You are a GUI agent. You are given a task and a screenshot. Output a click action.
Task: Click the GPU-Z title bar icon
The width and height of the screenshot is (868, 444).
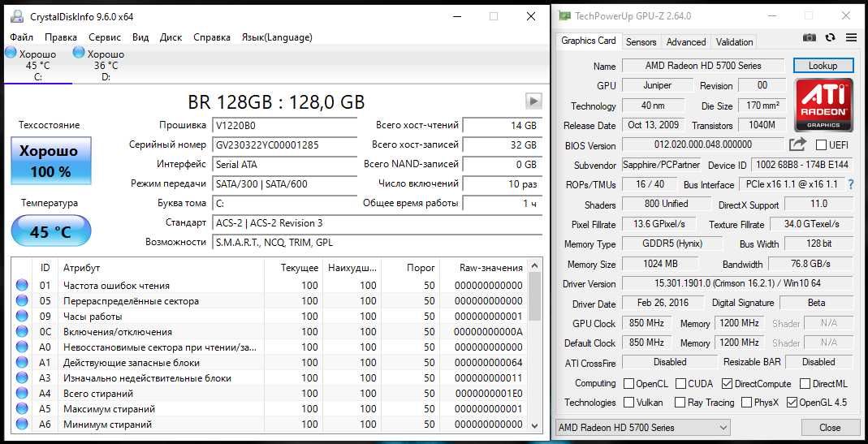564,16
